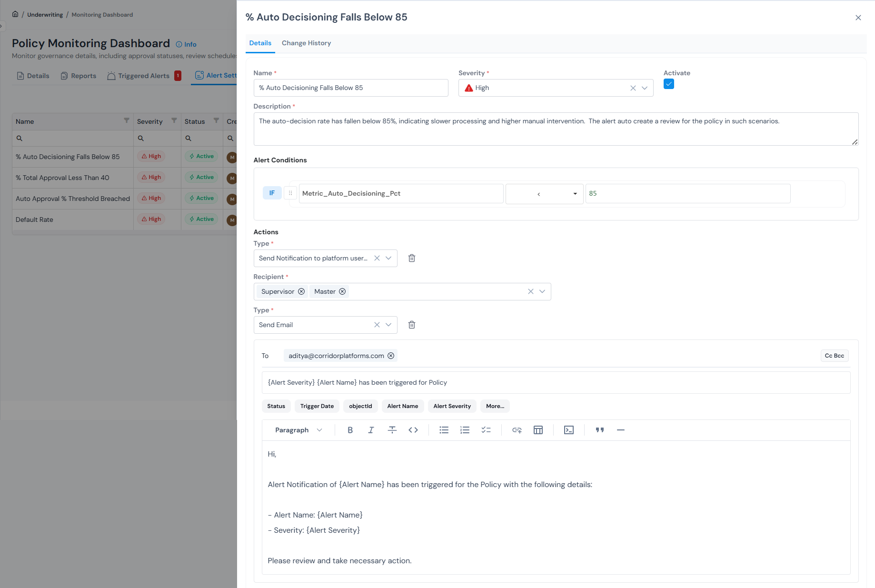Insert a checklist in email body

[486, 430]
